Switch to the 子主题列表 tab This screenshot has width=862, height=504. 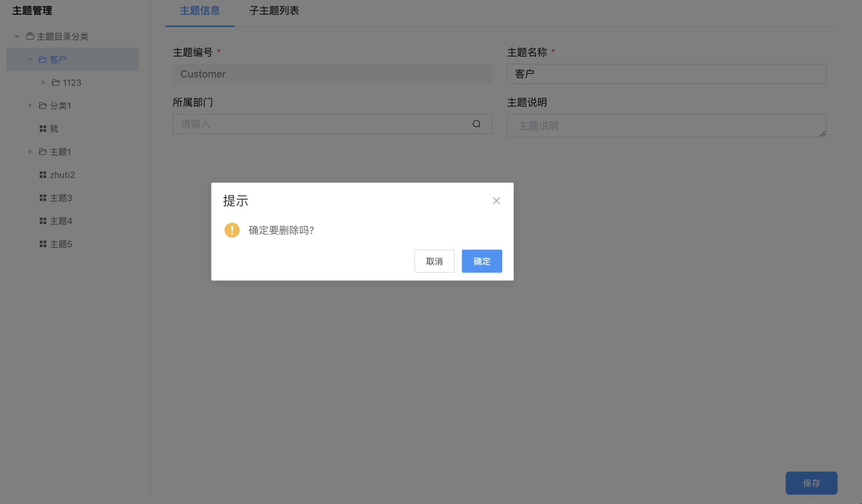point(274,11)
